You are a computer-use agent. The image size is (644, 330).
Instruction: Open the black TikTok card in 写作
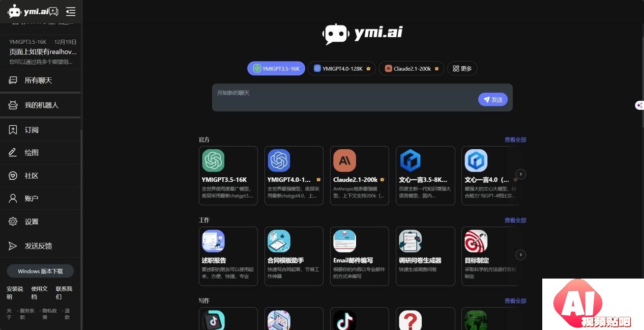(x=344, y=320)
